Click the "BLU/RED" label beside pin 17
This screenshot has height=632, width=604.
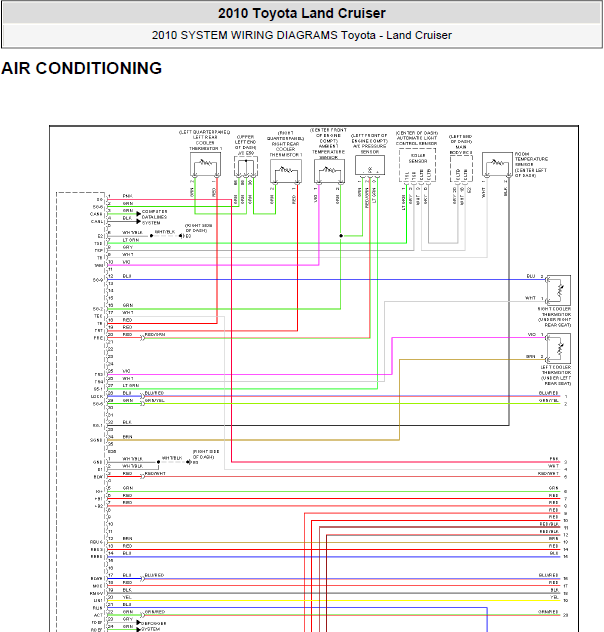tap(154, 575)
